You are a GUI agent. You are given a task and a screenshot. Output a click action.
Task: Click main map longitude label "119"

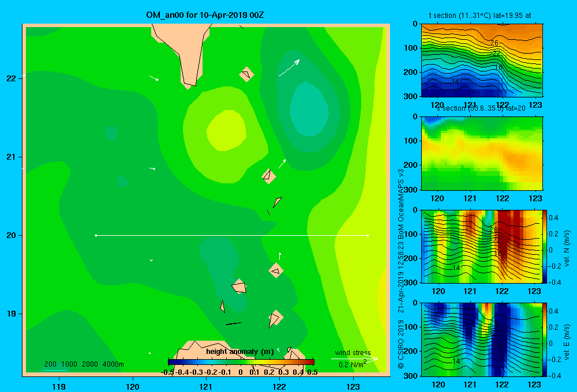click(x=59, y=386)
